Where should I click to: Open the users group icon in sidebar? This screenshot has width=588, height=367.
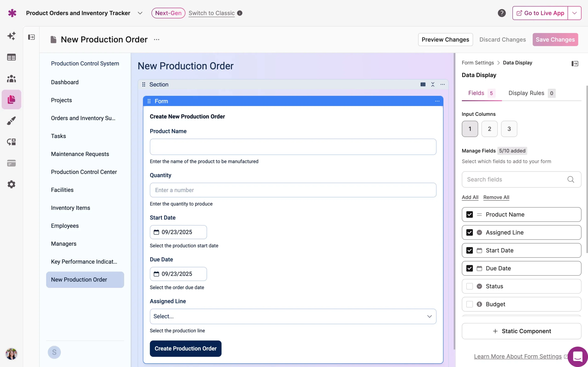(x=11, y=79)
